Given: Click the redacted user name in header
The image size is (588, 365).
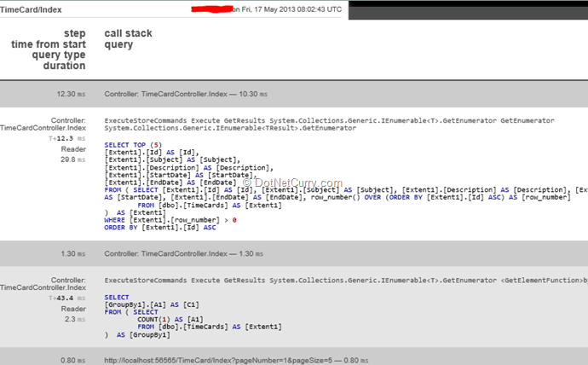Looking at the screenshot, I should pyautogui.click(x=203, y=9).
